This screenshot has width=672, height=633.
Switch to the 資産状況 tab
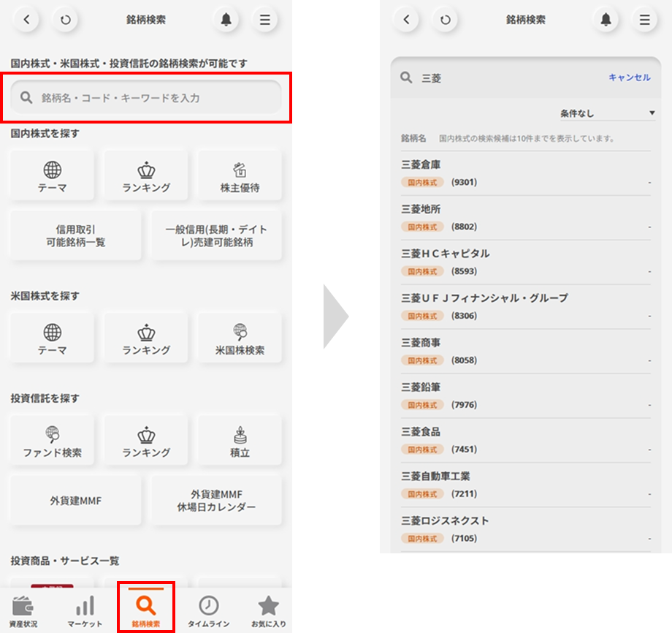24,611
